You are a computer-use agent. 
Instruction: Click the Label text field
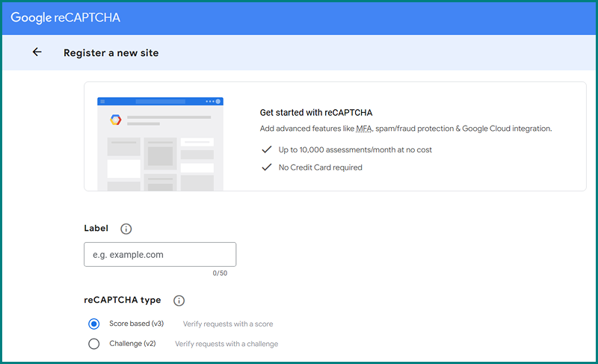click(x=160, y=255)
